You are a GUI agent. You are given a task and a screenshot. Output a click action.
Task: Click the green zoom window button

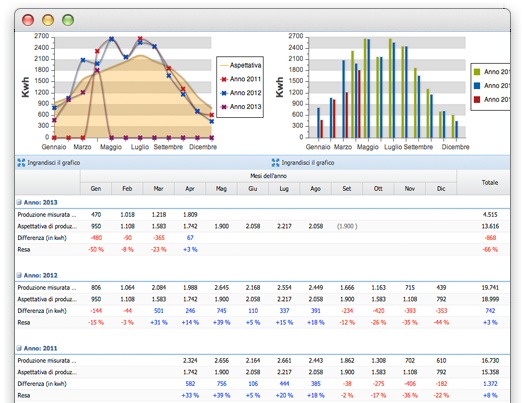(68, 20)
